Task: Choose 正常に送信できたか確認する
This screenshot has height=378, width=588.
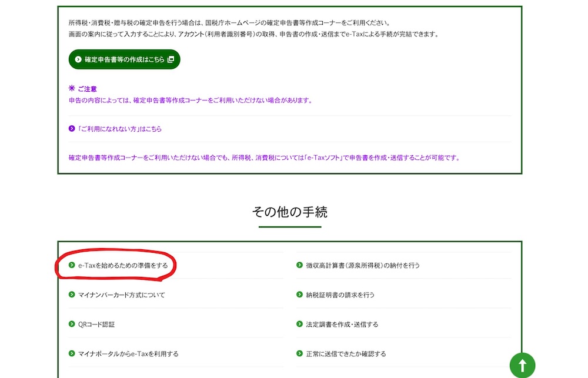Action: pos(346,354)
